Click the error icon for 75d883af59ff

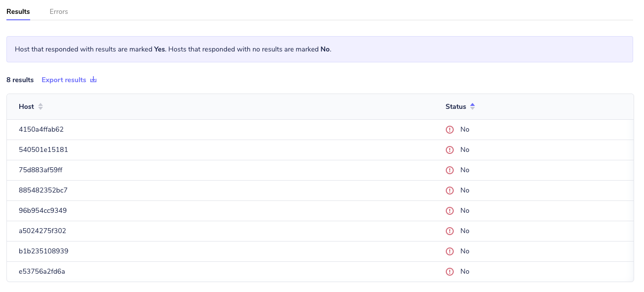[x=450, y=170]
